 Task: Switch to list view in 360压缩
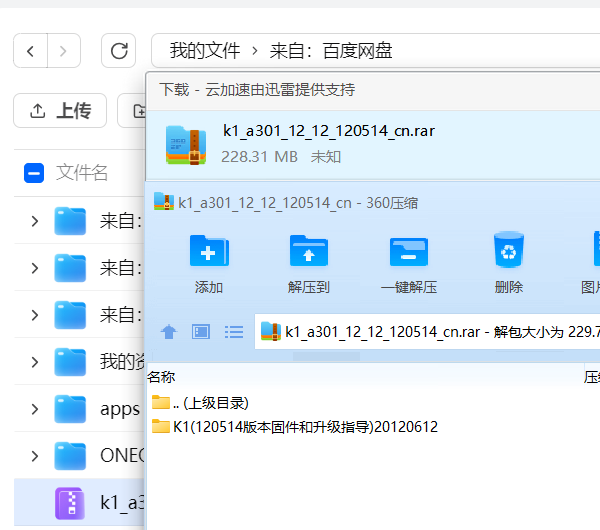pyautogui.click(x=234, y=331)
